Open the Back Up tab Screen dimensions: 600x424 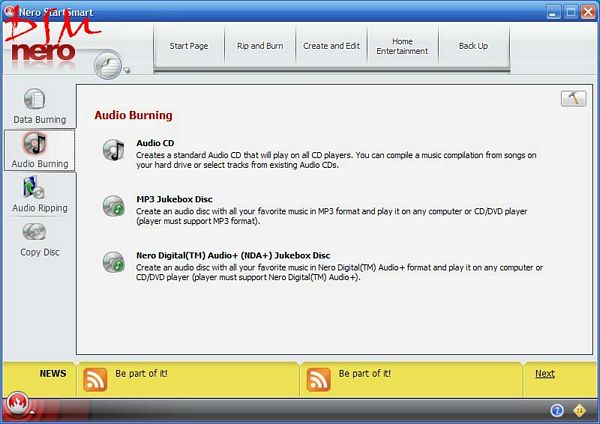[474, 46]
